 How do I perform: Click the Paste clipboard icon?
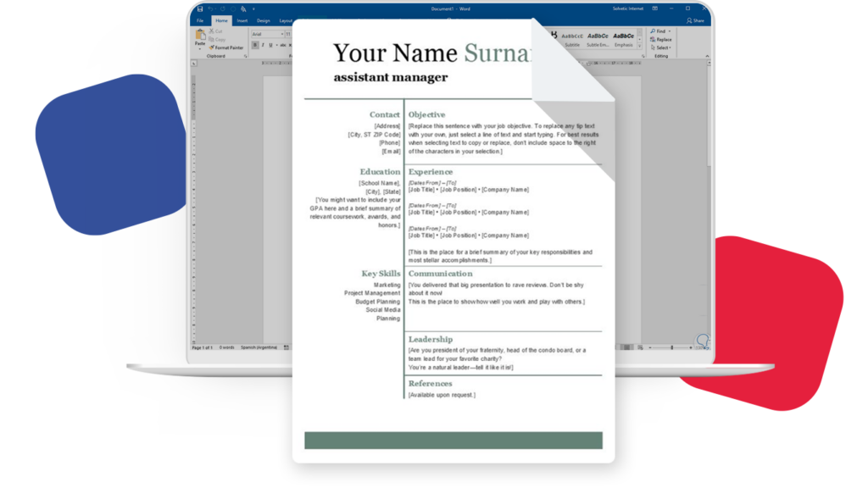pos(200,35)
